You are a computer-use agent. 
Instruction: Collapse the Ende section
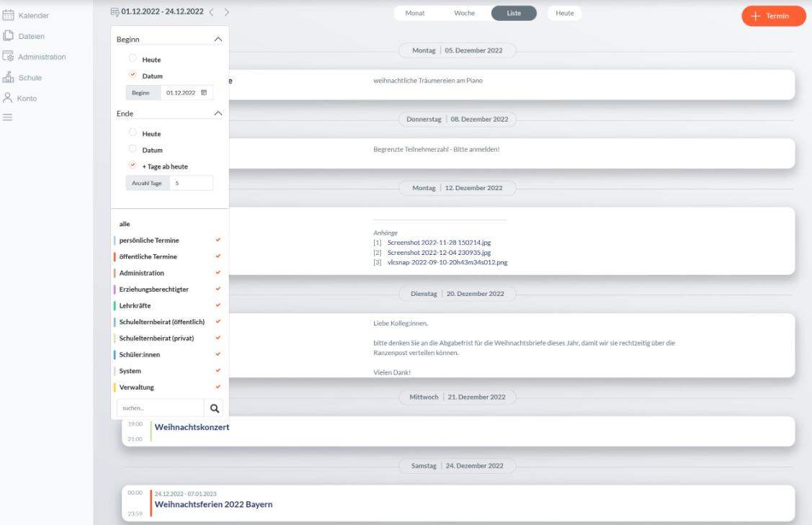(218, 113)
